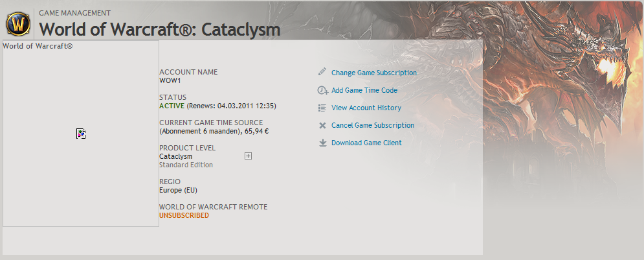Click the World of Warcraft logo icon
The height and width of the screenshot is (260, 644).
[18, 24]
